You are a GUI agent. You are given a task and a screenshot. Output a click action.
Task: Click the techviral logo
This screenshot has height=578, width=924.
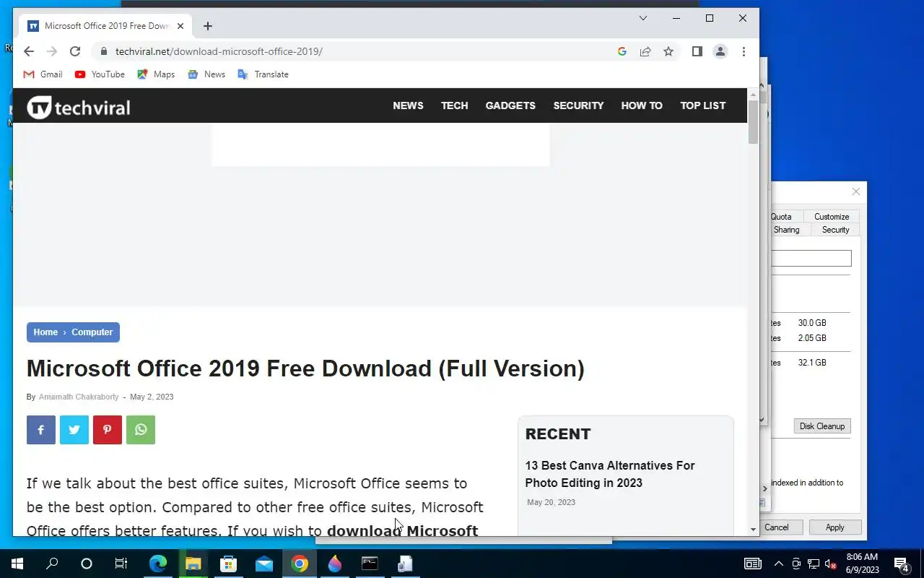click(x=79, y=108)
